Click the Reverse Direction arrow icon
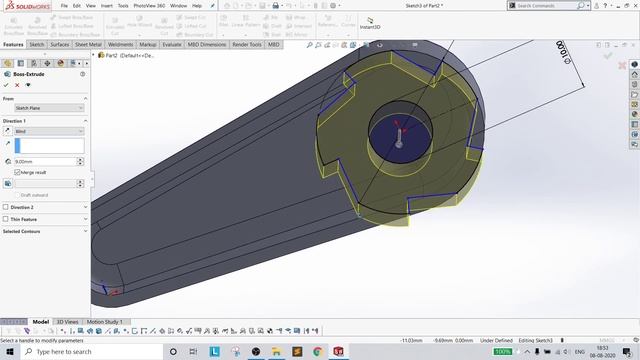The width and height of the screenshot is (640, 360). pos(7,131)
